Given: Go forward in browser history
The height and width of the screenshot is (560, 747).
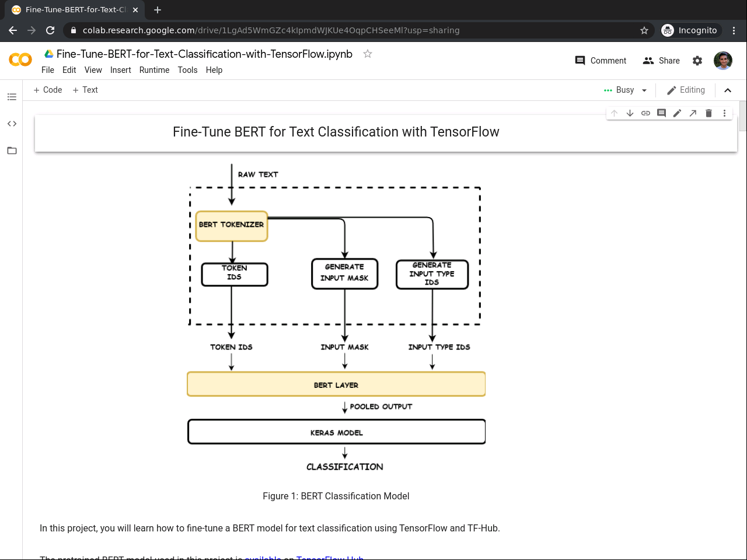Looking at the screenshot, I should point(32,30).
